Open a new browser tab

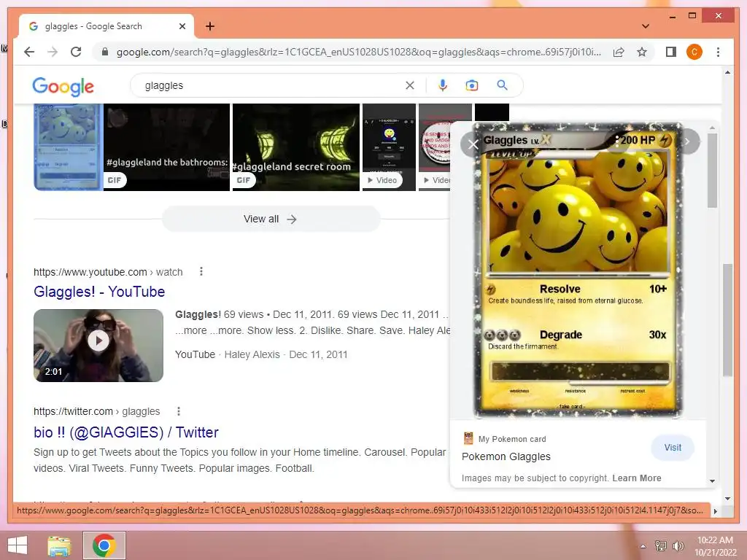210,26
